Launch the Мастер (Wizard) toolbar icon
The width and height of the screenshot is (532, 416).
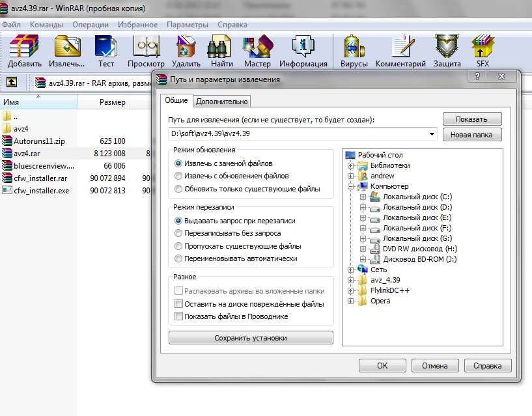tap(257, 46)
